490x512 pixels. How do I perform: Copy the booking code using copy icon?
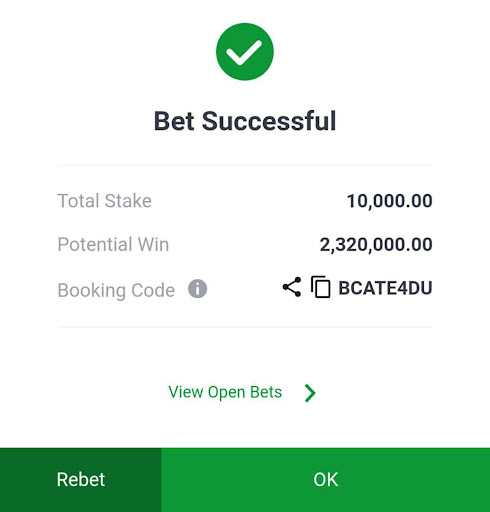point(321,287)
